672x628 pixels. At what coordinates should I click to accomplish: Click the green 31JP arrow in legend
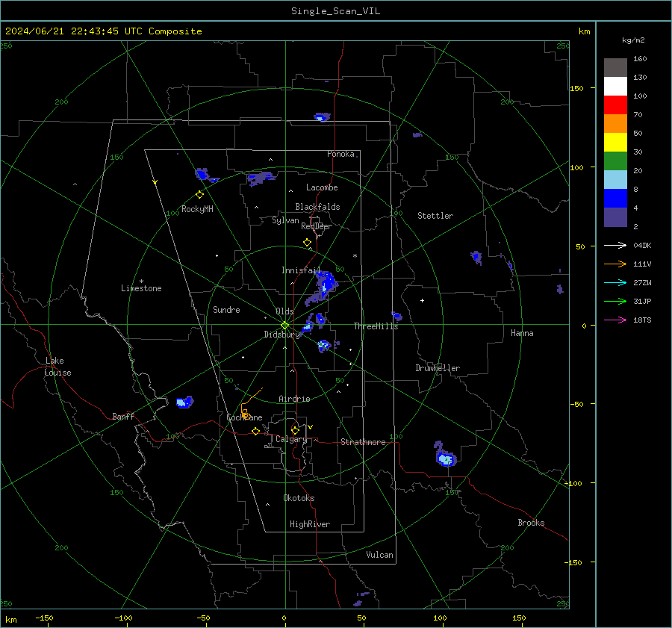pyautogui.click(x=615, y=302)
